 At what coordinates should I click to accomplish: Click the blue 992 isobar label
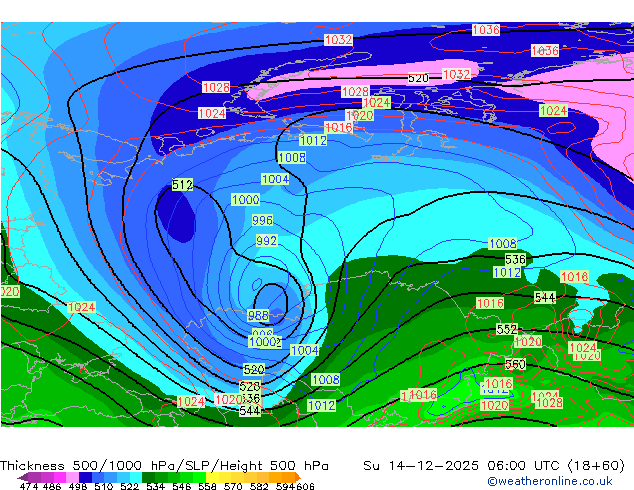coord(266,241)
